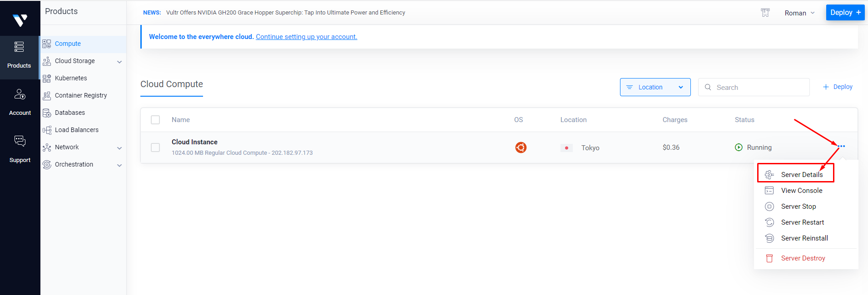Click the Vultr logo icon
Screen dimensions: 868x295
coord(20,20)
